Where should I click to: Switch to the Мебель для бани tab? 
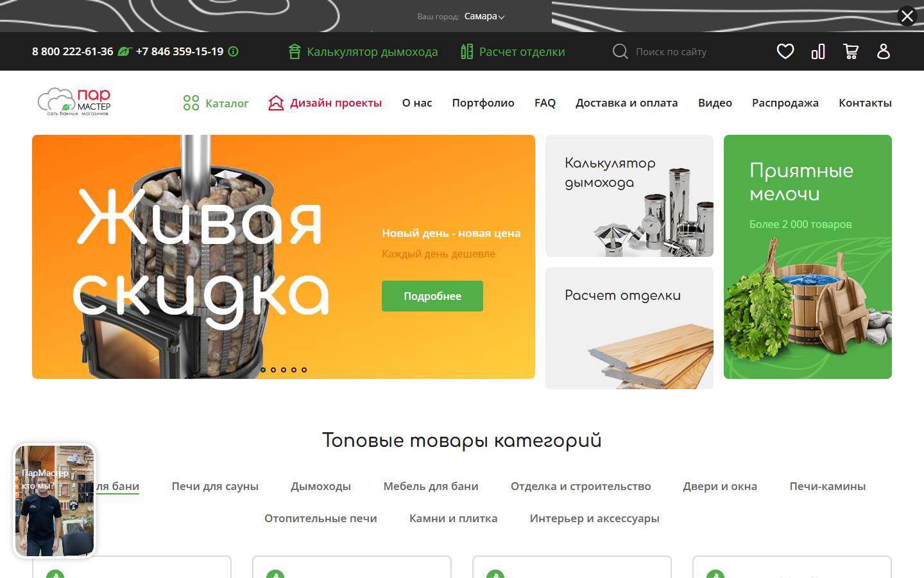[431, 486]
